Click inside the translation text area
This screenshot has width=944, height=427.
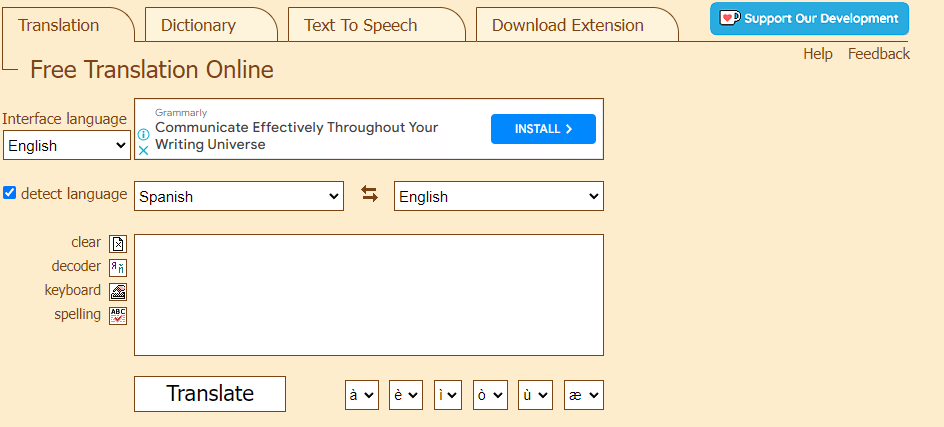pyautogui.click(x=368, y=295)
